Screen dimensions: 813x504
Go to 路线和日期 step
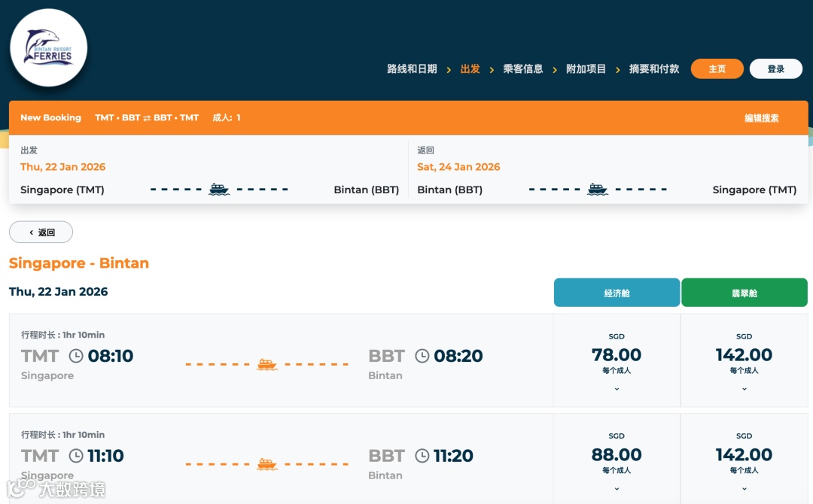(413, 69)
